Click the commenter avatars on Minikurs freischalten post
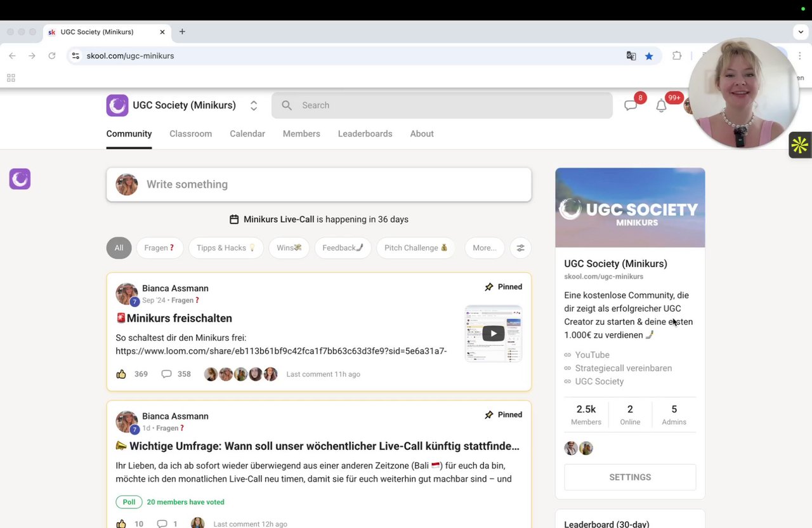This screenshot has height=528, width=812. pos(241,374)
